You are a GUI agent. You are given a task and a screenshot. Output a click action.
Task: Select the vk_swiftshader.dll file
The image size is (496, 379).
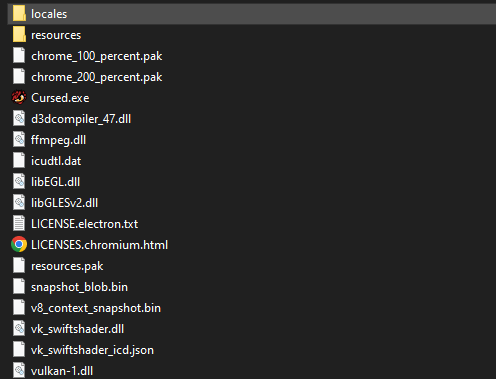click(x=77, y=329)
